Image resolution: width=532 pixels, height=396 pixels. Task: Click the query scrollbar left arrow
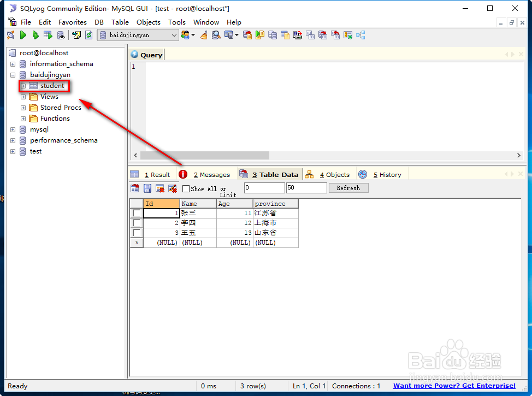135,156
